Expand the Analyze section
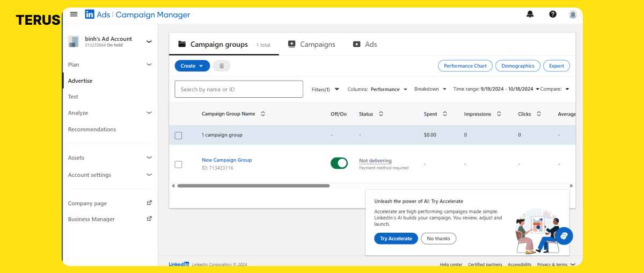 tap(149, 113)
